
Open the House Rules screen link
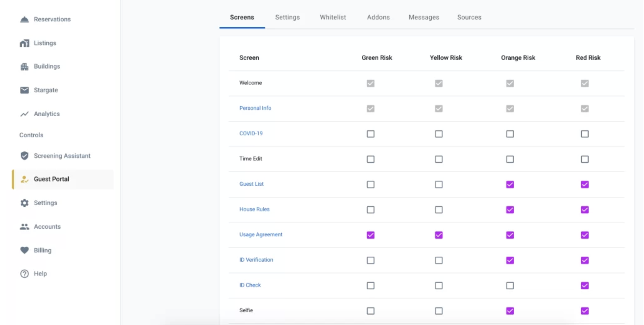tap(254, 209)
